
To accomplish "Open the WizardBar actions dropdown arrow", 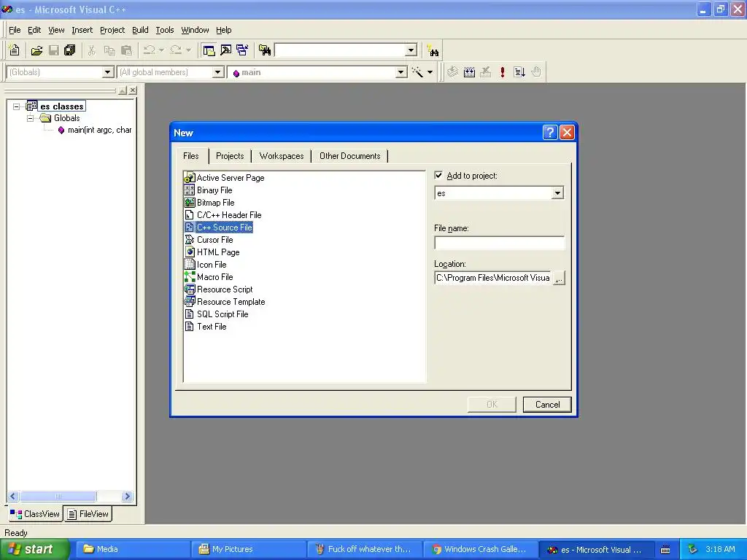I will pos(430,72).
